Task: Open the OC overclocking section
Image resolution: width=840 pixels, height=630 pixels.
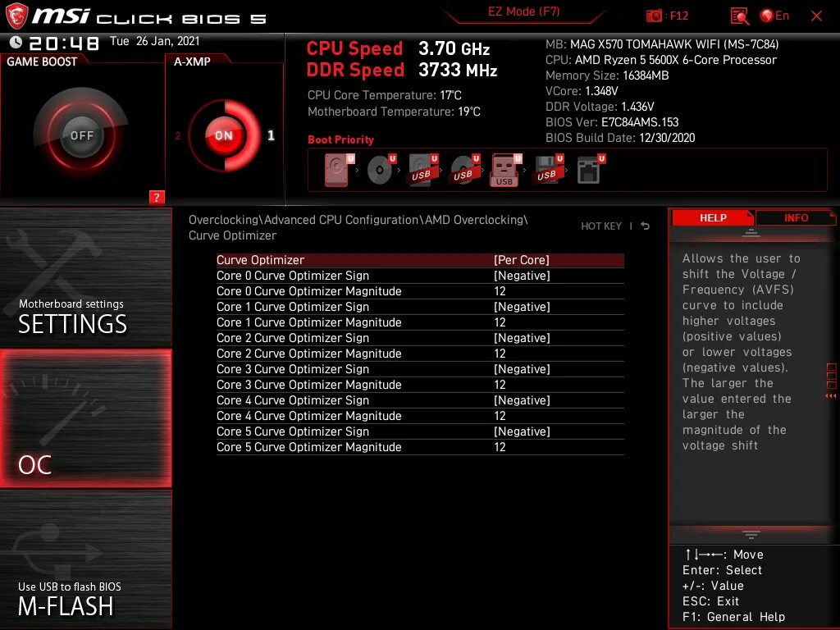Action: 85,418
